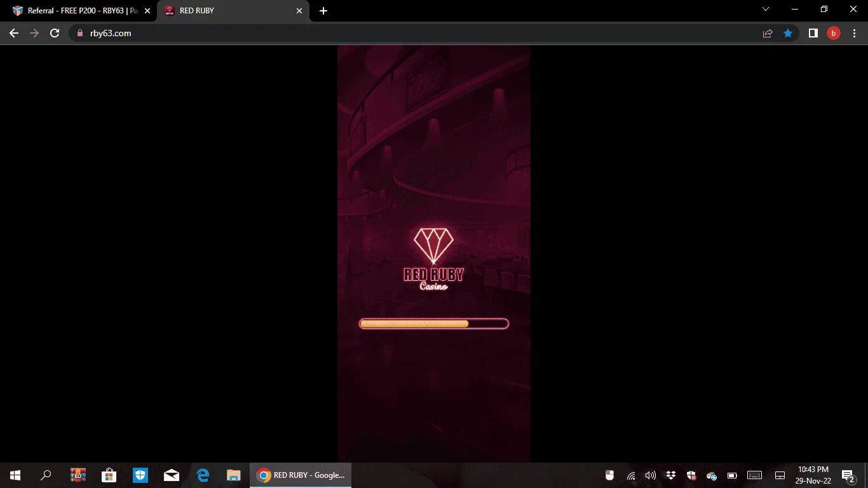Launch WinRAR from the taskbar

[x=78, y=475]
